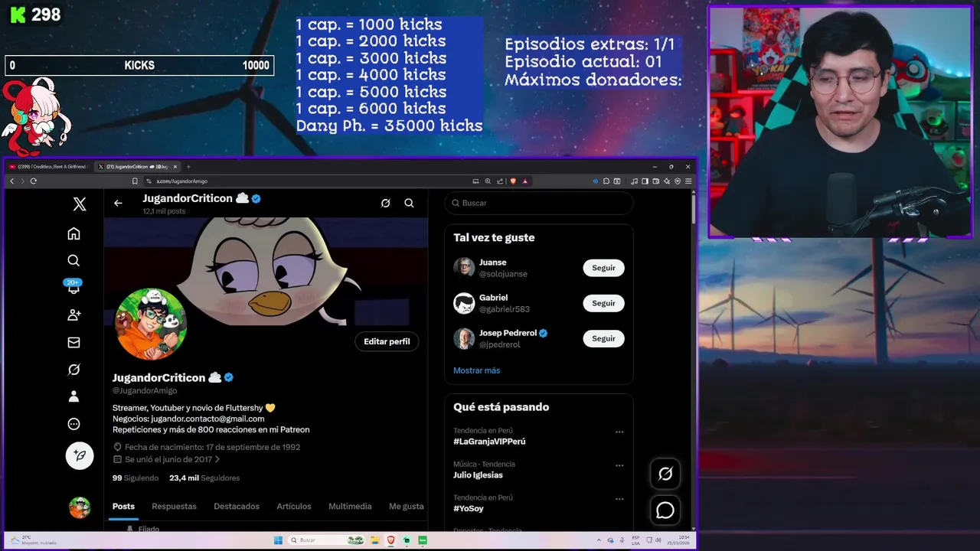
Task: Open options for #YoSoy trend
Action: (619, 499)
